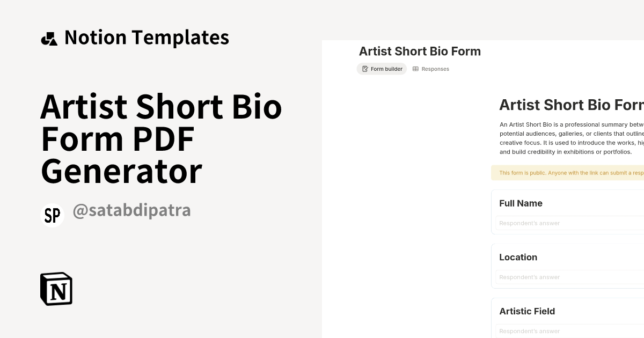Viewport: 644px width, 338px height.
Task: Click the Artistic Field question label
Action: 527,311
